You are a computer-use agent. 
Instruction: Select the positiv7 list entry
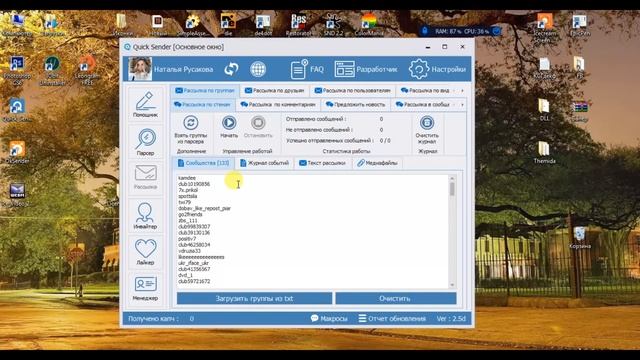187,239
